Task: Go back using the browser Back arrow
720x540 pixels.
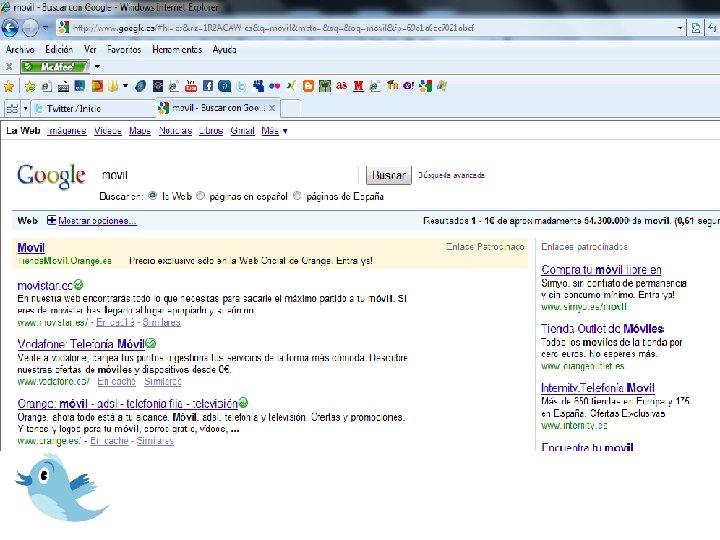Action: (x=10, y=28)
